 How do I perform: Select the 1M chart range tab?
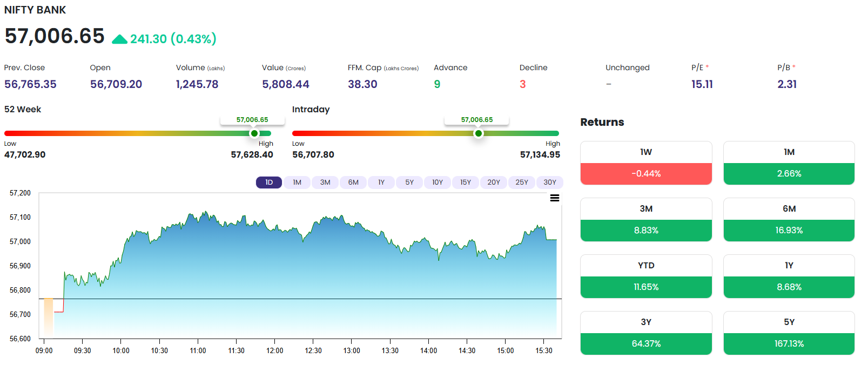coord(297,182)
